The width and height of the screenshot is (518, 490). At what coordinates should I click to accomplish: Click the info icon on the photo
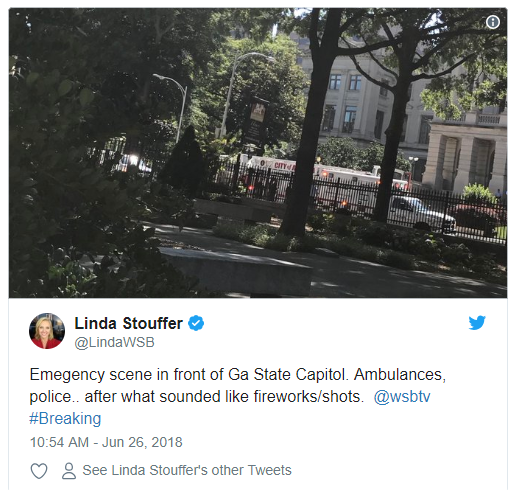[493, 22]
